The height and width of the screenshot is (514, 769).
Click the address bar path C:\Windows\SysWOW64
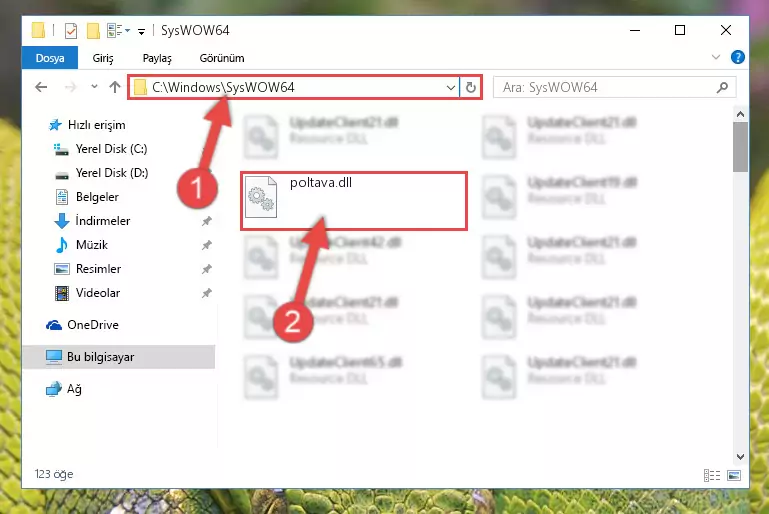[x=223, y=87]
